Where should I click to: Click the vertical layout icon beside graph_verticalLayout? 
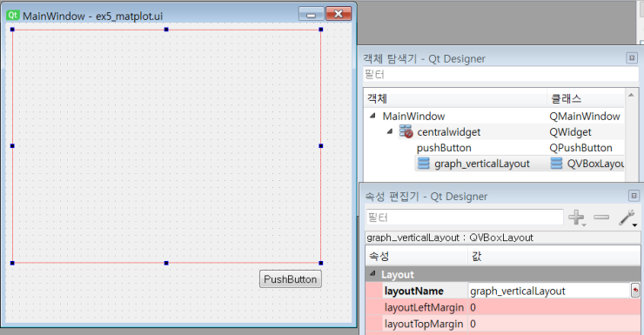(424, 164)
